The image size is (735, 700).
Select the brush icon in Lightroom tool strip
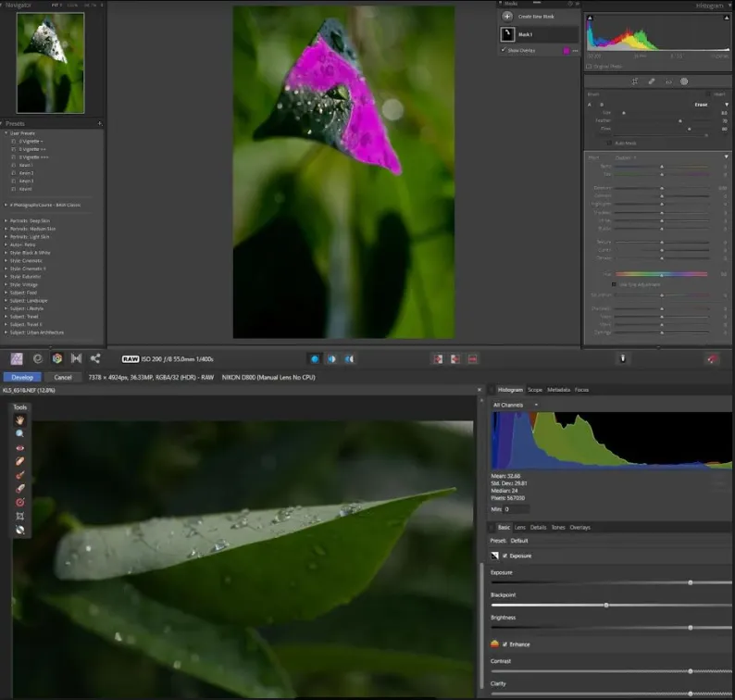point(651,81)
